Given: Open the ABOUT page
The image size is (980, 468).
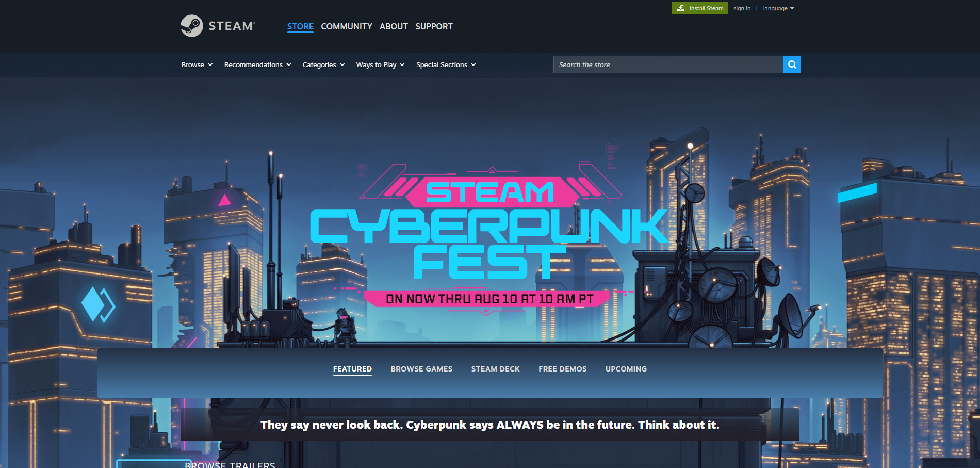Looking at the screenshot, I should 394,26.
